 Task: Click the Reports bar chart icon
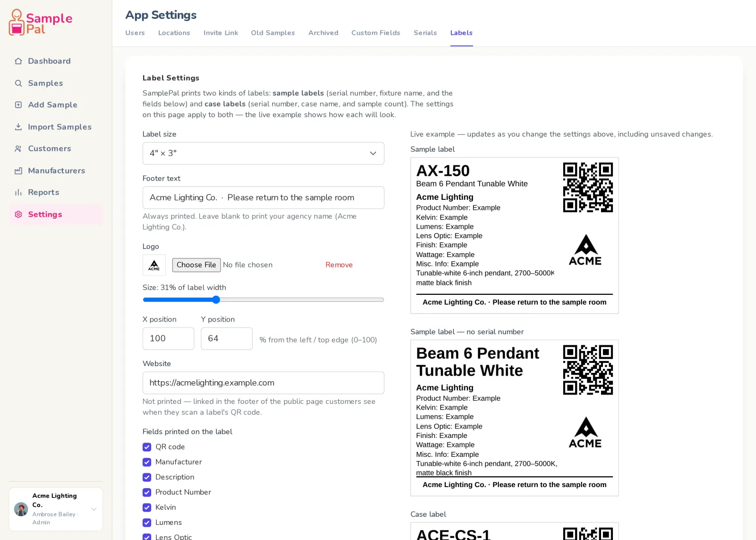(18, 192)
